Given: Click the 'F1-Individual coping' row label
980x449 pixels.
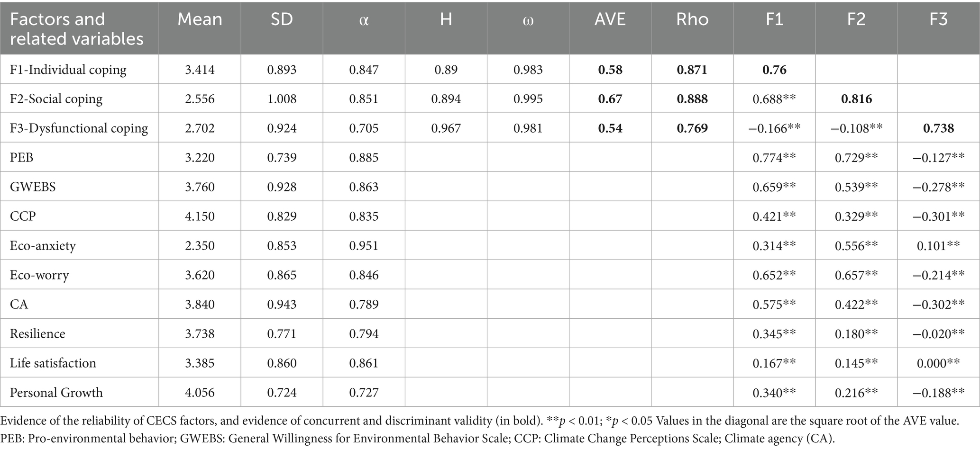Looking at the screenshot, I should [x=68, y=70].
